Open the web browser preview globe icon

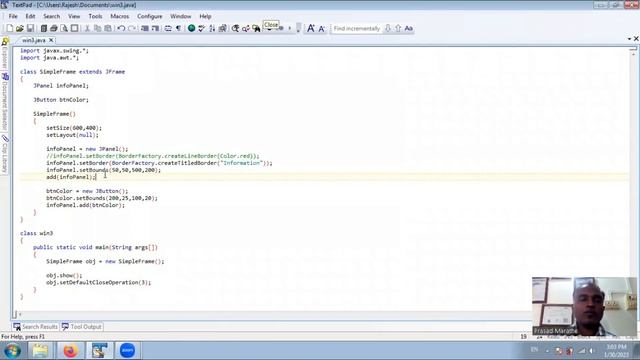pos(191,29)
